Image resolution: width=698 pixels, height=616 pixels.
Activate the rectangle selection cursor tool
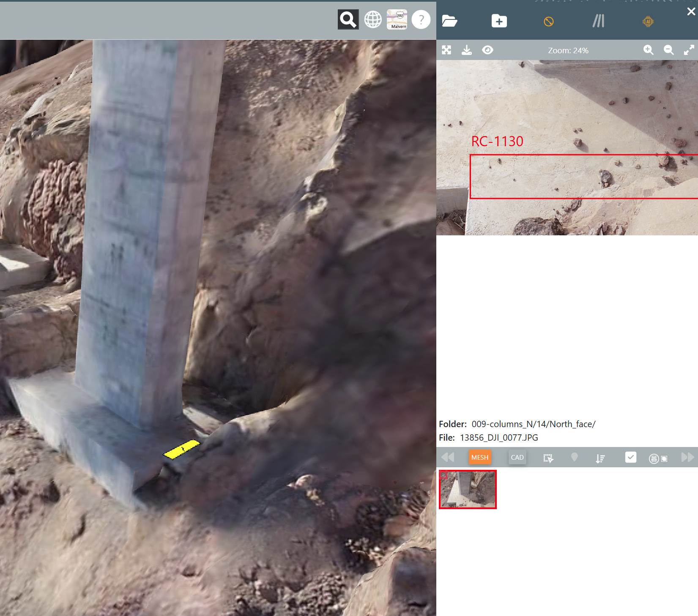tap(548, 458)
